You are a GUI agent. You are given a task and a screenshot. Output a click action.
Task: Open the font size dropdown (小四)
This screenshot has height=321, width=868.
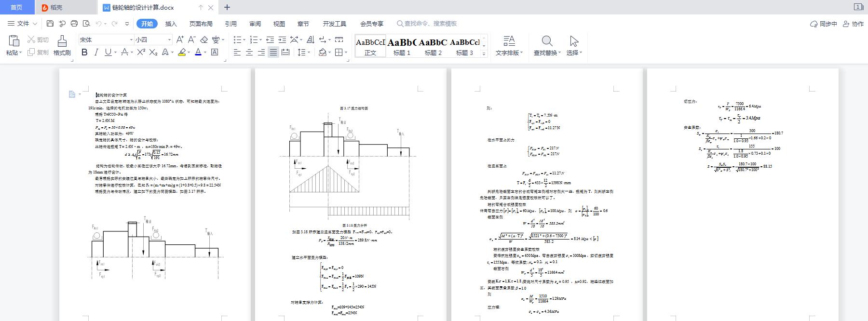[x=169, y=40]
